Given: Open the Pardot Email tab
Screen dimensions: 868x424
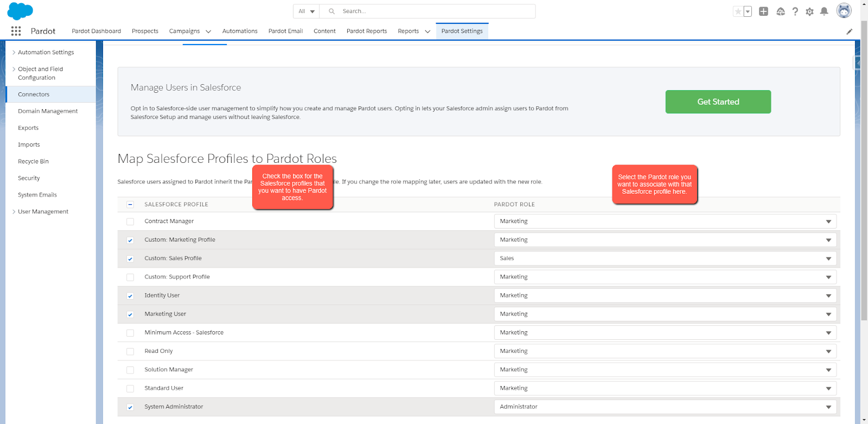Looking at the screenshot, I should pos(285,31).
